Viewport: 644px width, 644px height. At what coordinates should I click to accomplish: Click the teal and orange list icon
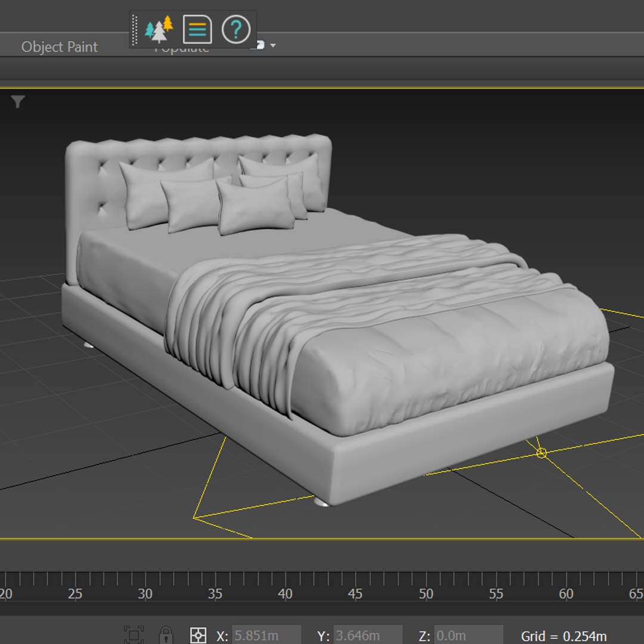click(x=197, y=29)
